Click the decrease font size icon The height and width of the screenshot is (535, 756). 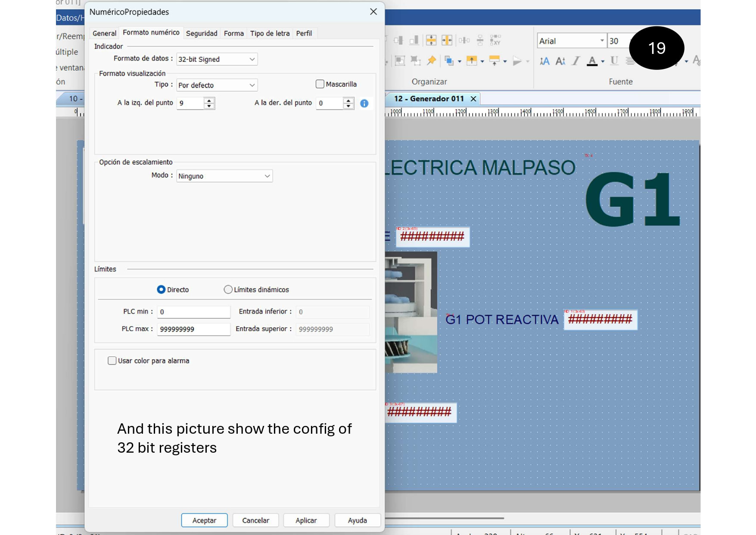click(560, 61)
